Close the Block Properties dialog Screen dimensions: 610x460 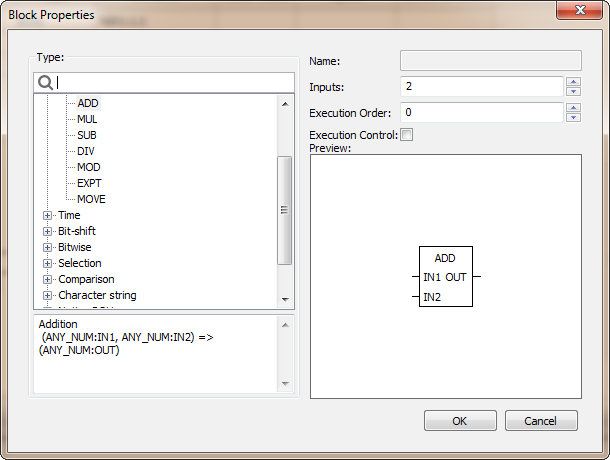pos(580,9)
